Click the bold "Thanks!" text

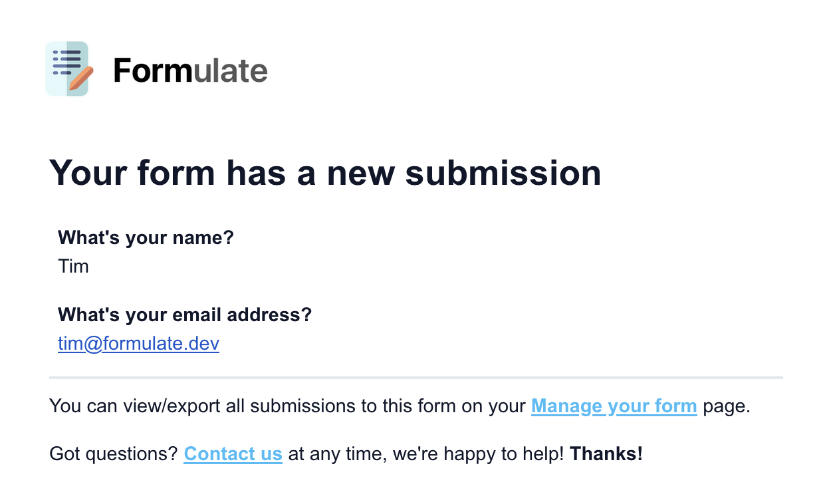coord(606,454)
